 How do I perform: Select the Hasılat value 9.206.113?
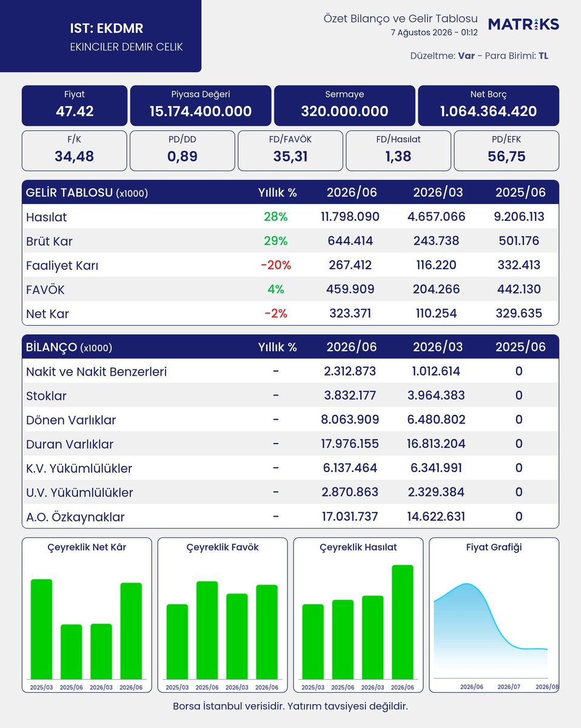pyautogui.click(x=519, y=217)
